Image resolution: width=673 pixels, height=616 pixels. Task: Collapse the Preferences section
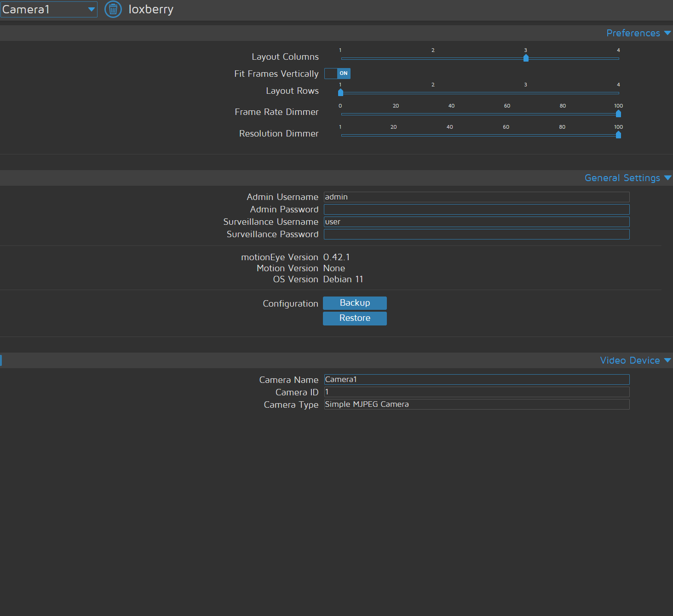click(638, 33)
